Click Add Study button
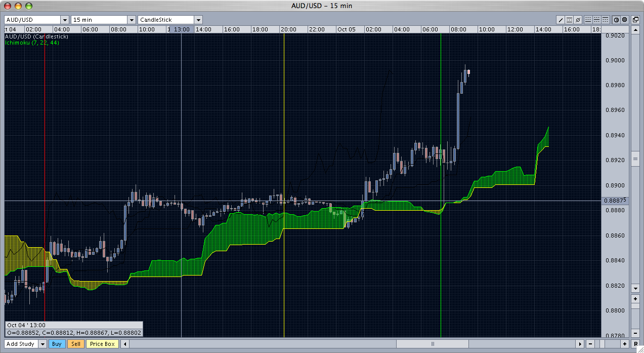Image resolution: width=644 pixels, height=353 pixels. [21, 344]
